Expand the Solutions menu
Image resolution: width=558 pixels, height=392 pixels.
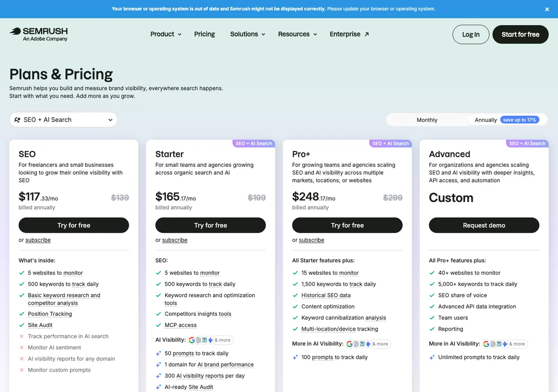(x=247, y=34)
